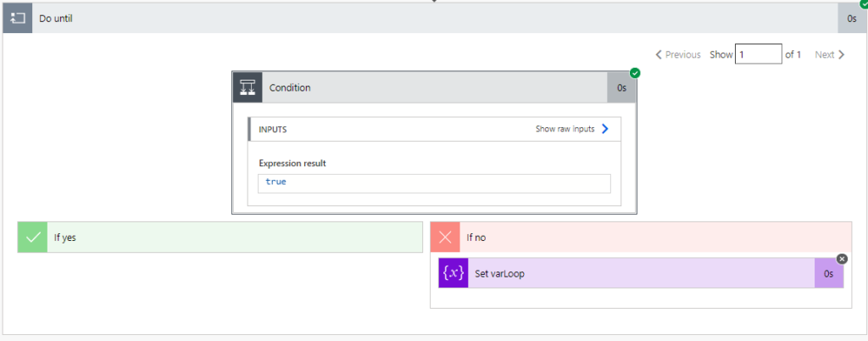Click the Set varLoop variable icon

[x=453, y=273]
